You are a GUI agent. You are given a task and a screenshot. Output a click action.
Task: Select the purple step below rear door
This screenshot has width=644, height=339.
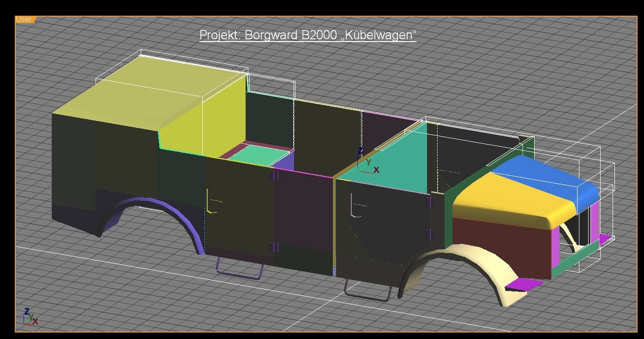coord(240,268)
